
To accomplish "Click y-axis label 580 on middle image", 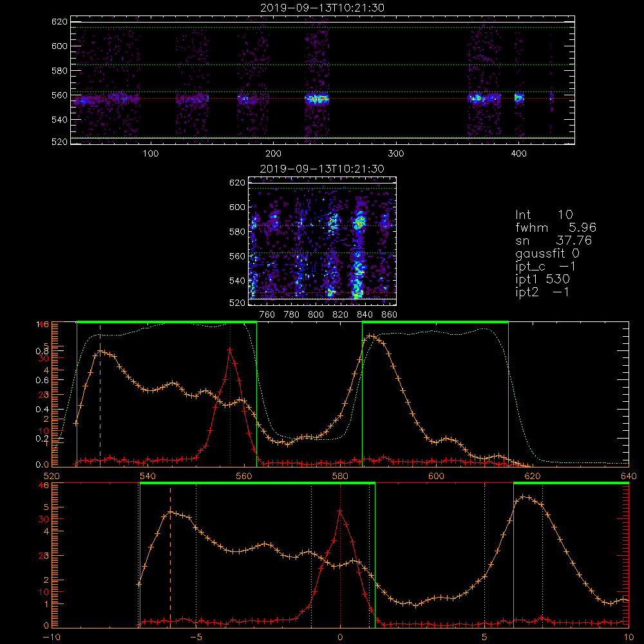I will point(237,232).
